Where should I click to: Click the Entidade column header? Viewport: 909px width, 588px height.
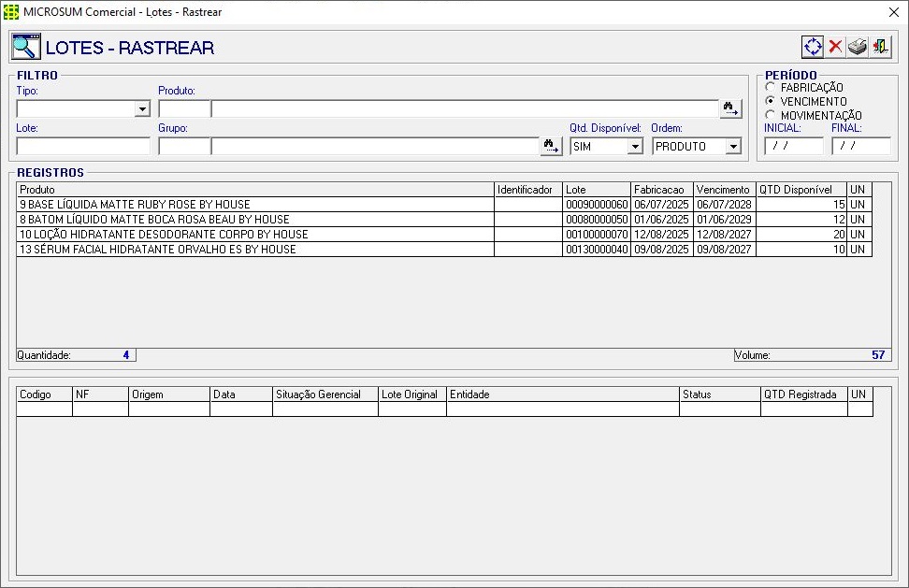[563, 394]
